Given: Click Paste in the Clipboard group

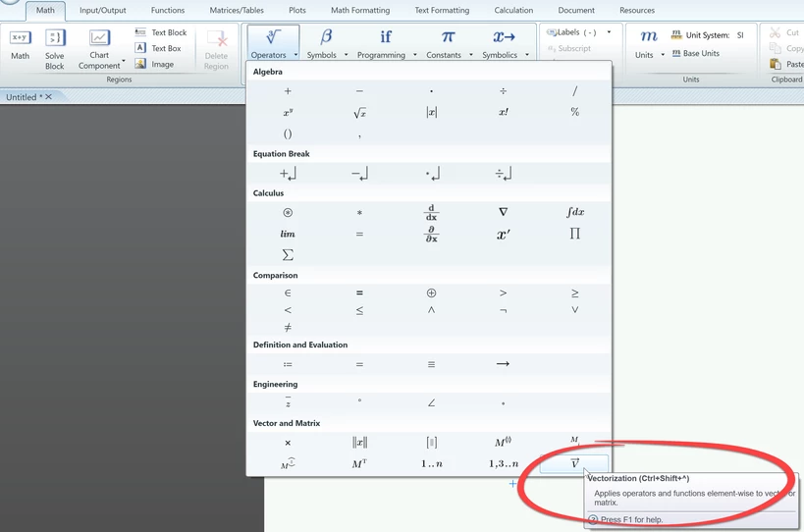Looking at the screenshot, I should (786, 64).
